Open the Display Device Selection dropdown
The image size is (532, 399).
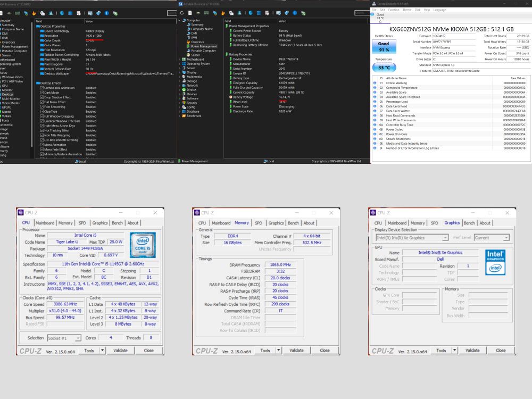[412, 238]
